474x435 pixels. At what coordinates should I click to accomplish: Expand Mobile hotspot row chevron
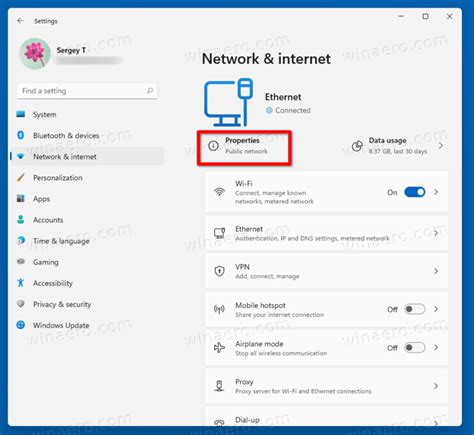click(436, 309)
